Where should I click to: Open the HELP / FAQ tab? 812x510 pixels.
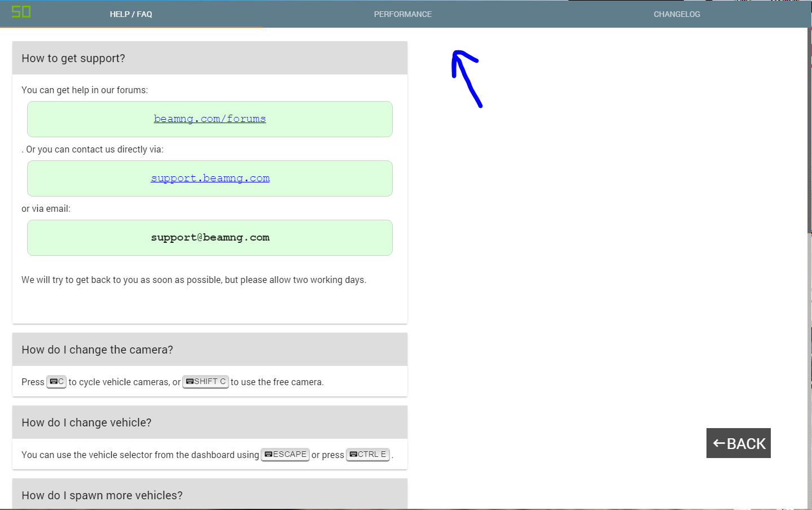(131, 14)
